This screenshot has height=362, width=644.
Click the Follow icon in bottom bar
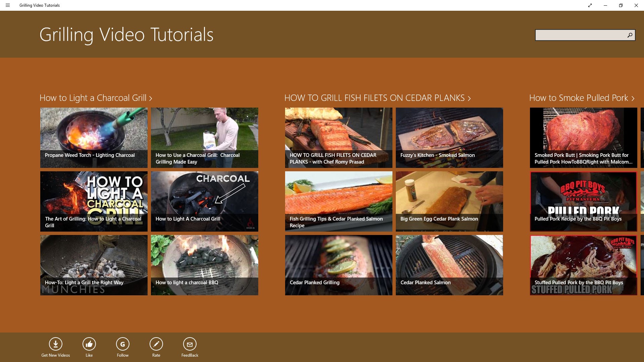[123, 344]
